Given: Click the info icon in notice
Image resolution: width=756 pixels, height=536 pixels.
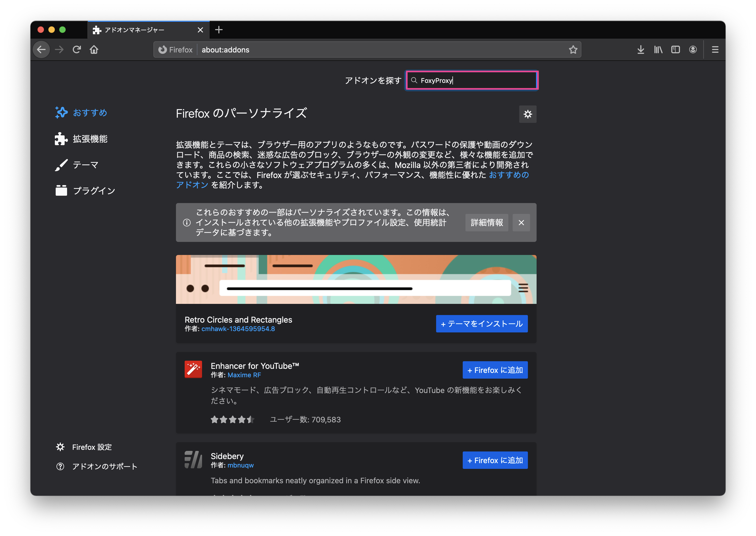Looking at the screenshot, I should pos(187,222).
